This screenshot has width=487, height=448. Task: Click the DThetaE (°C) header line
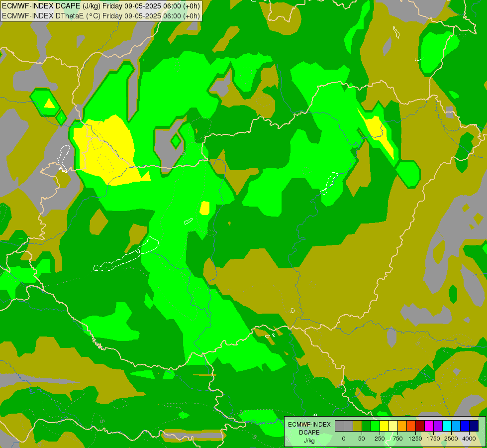[101, 16]
